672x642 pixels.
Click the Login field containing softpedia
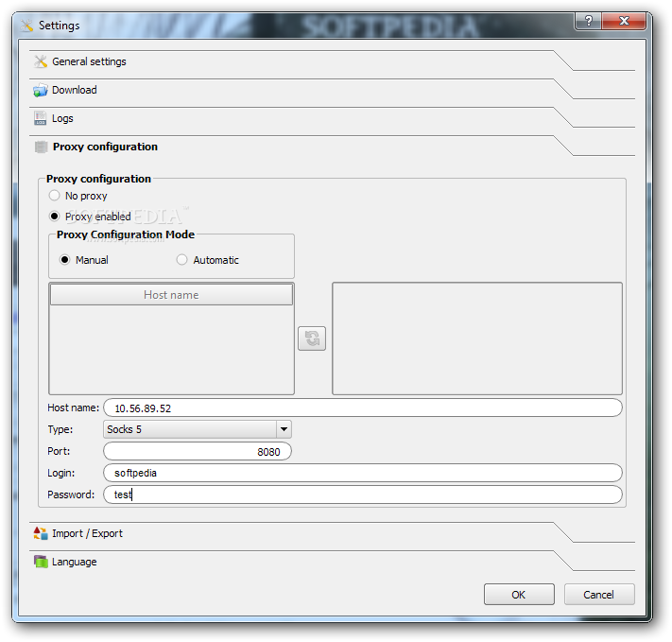point(363,473)
